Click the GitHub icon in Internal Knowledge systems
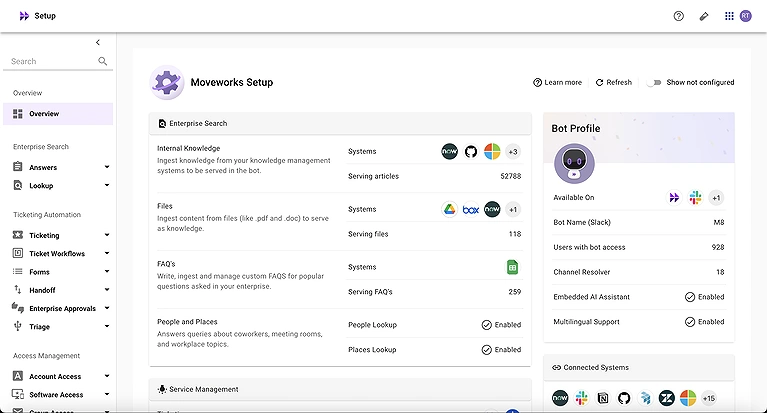Screen dimensions: 767x413 471,152
